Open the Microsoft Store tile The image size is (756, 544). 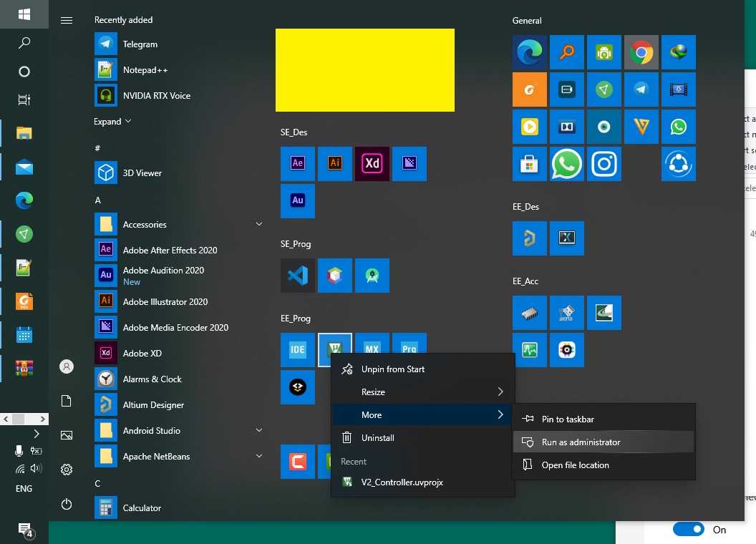[530, 164]
